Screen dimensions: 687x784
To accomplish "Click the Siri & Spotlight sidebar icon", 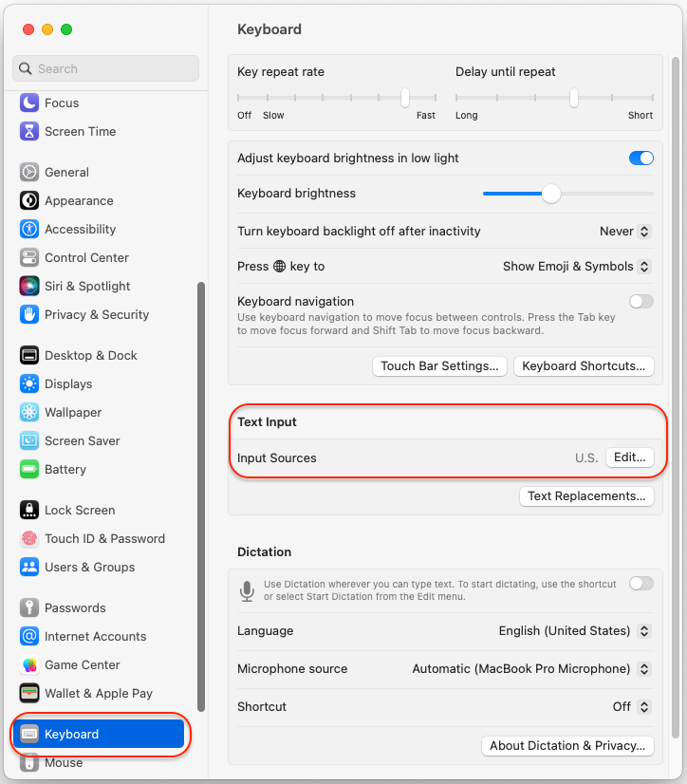I will click(x=29, y=286).
